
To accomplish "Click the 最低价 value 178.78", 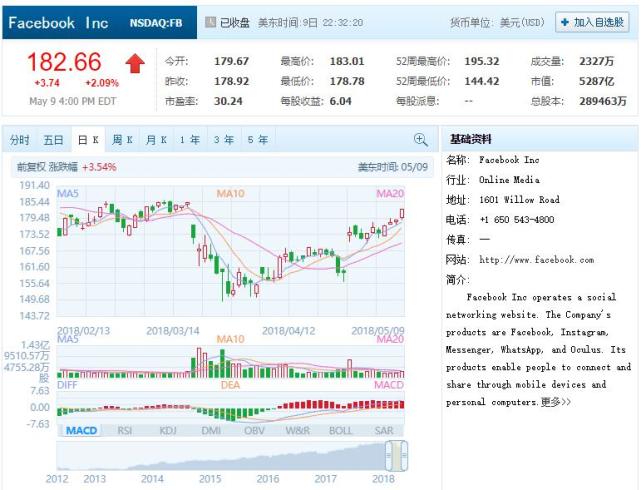I will click(x=347, y=81).
